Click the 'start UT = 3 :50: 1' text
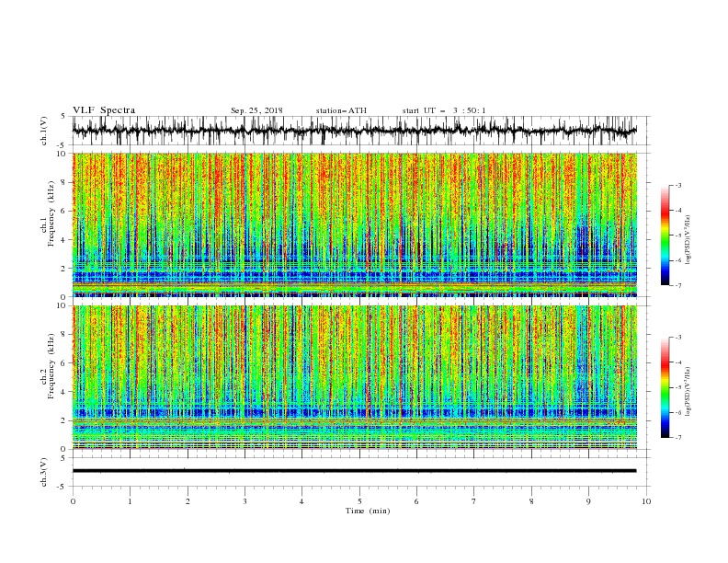Viewport: 728px width, 563px height. point(444,110)
